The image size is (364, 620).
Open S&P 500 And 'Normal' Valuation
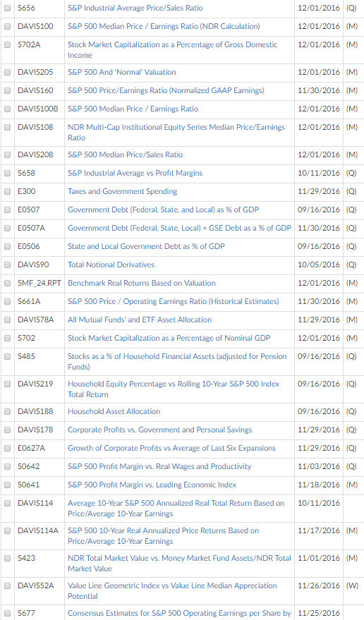122,73
